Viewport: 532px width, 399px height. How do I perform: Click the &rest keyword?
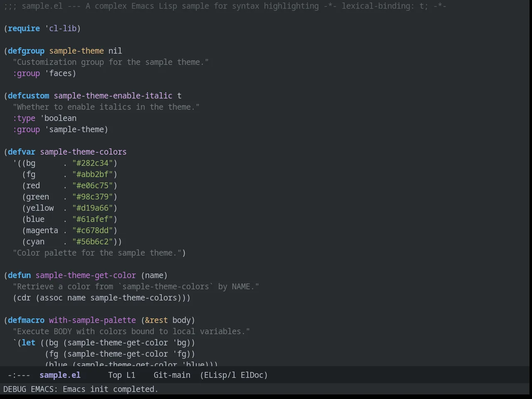click(x=156, y=320)
